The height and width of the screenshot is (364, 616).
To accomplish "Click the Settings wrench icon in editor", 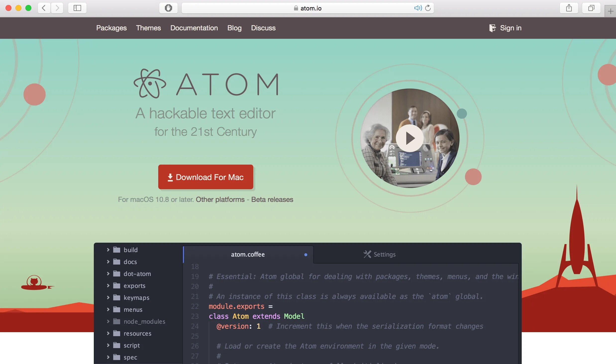I will (367, 254).
